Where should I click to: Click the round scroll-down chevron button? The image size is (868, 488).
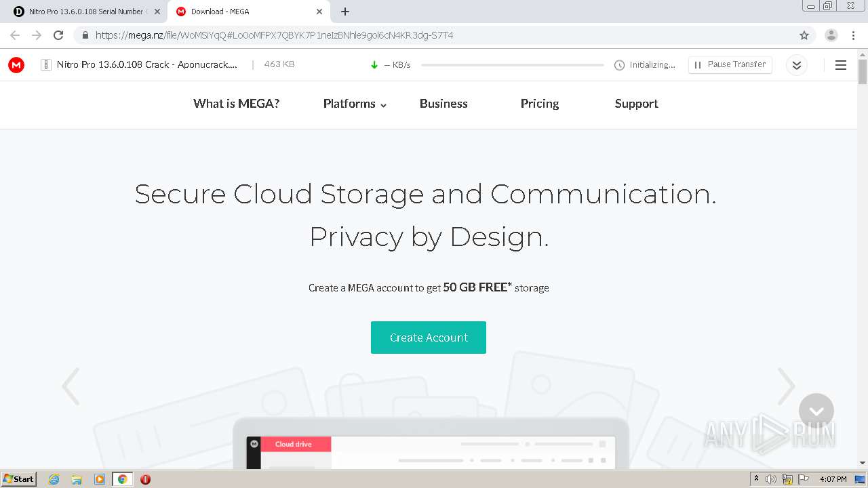(816, 411)
